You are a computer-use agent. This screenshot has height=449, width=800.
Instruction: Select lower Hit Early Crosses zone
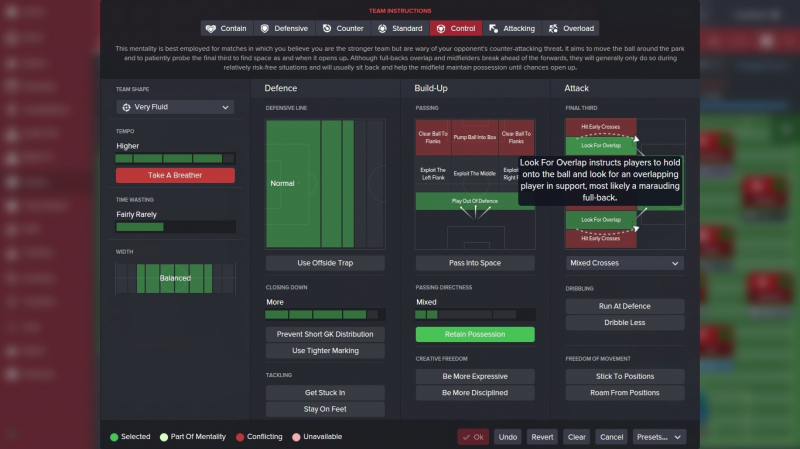click(601, 239)
